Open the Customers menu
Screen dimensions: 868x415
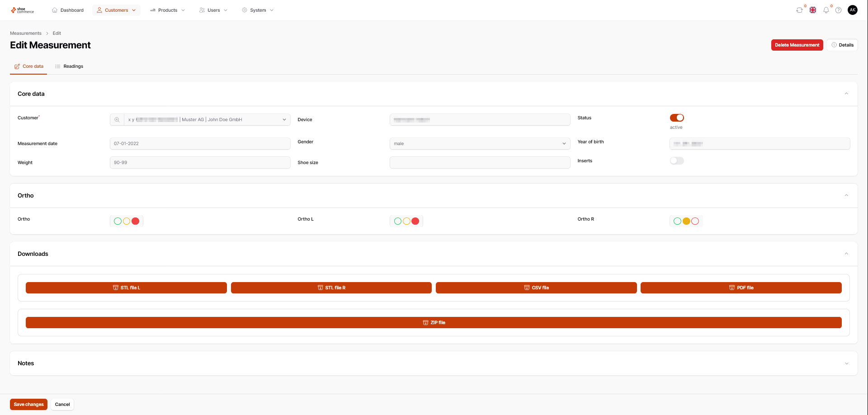tap(116, 10)
